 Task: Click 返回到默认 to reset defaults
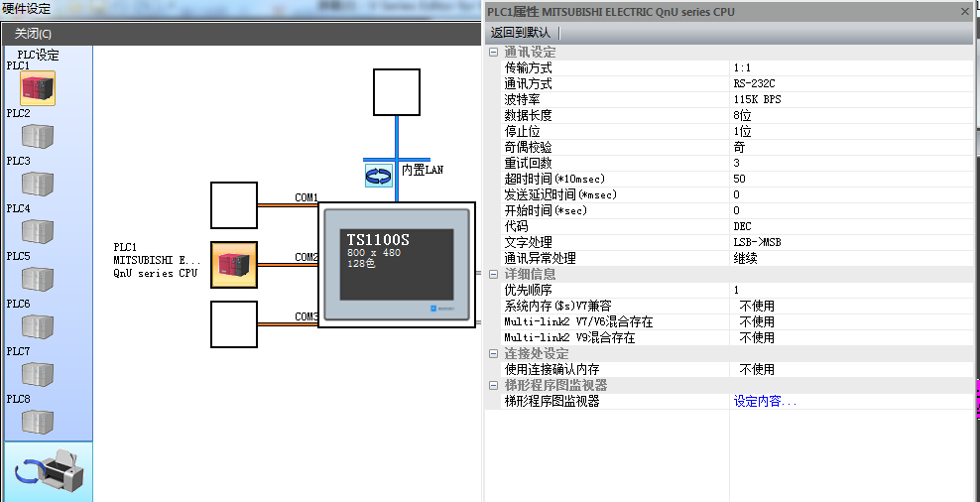[x=521, y=33]
